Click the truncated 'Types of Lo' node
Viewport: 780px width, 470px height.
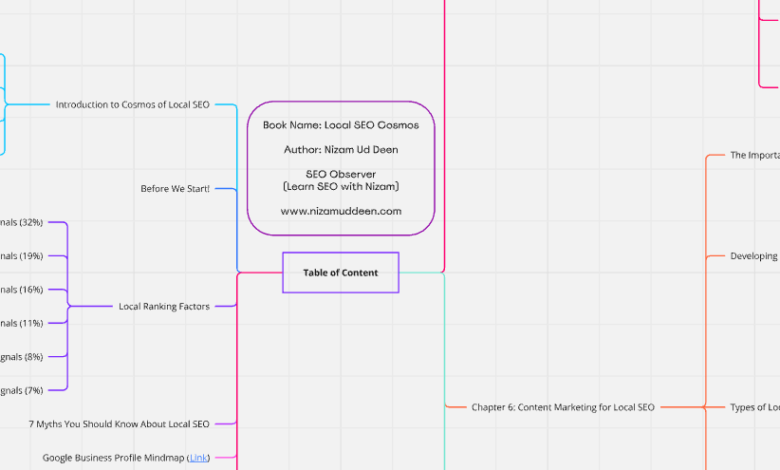(754, 407)
